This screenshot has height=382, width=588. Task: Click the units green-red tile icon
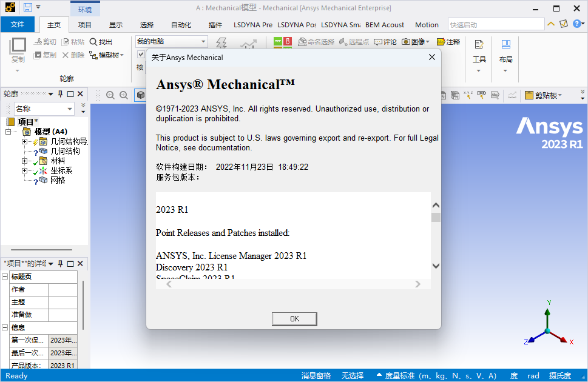point(283,42)
